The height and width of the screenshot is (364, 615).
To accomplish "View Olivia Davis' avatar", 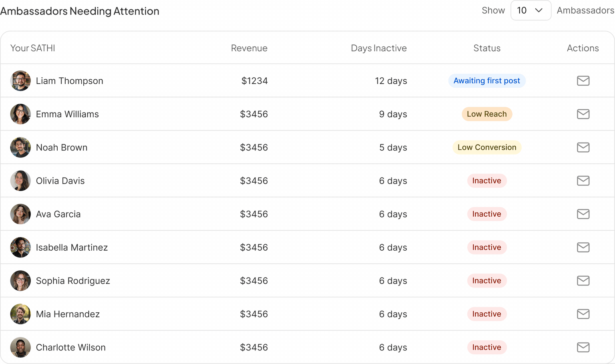I will pos(20,181).
